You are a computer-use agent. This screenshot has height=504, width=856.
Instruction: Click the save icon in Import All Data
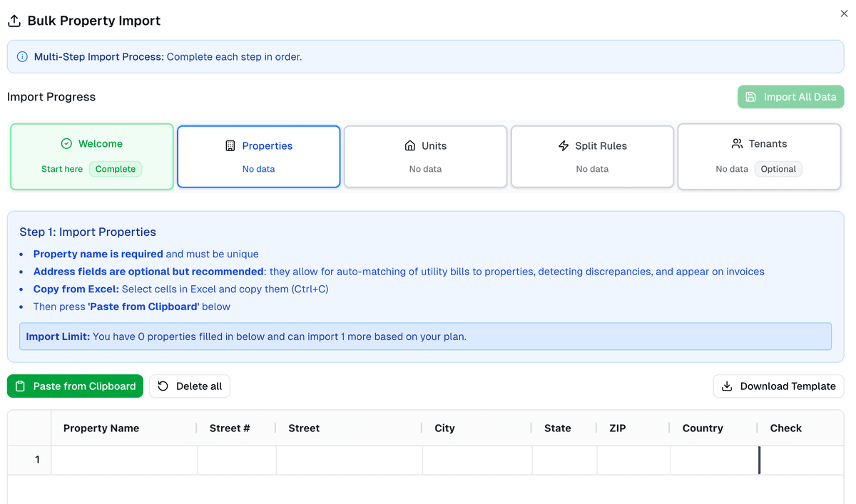click(751, 96)
